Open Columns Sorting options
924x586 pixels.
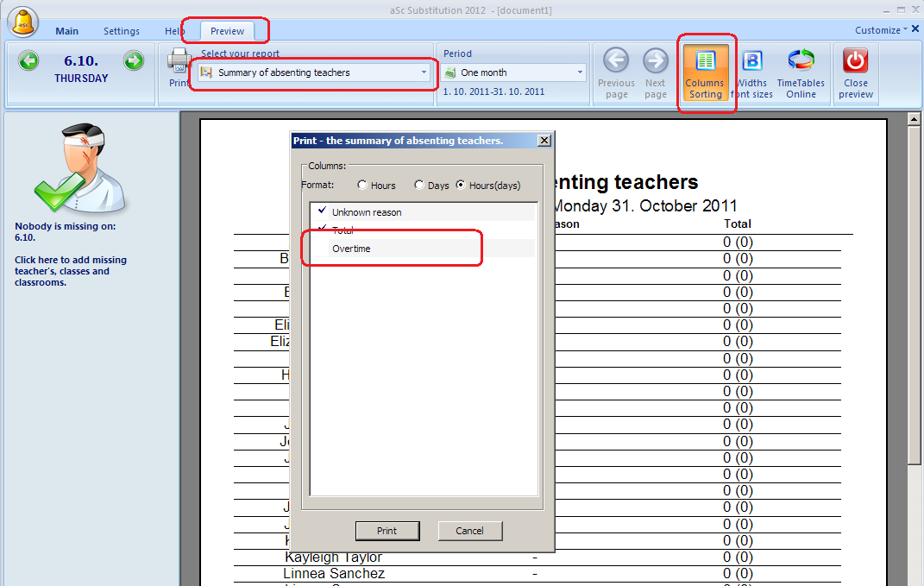(706, 73)
